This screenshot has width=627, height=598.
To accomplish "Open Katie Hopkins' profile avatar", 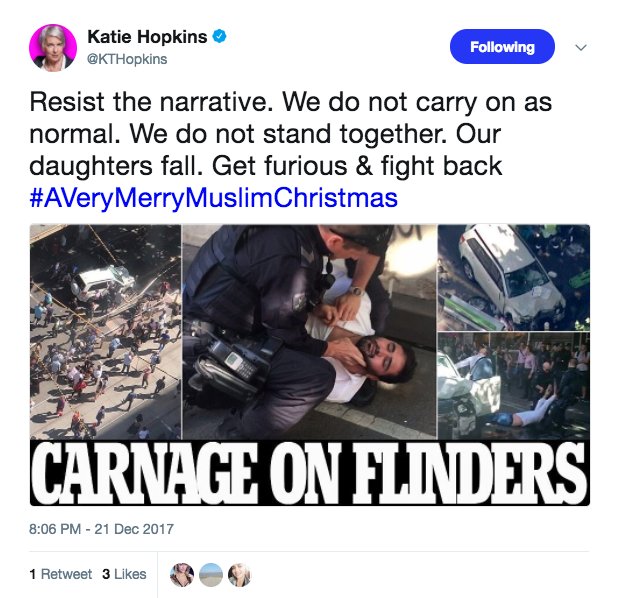I will pyautogui.click(x=53, y=48).
